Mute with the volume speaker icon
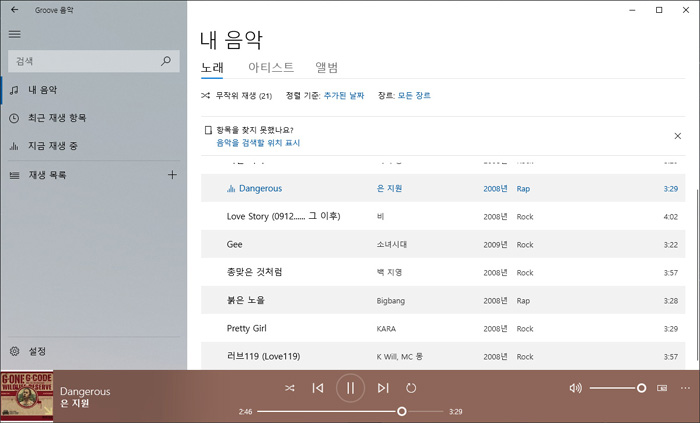The width and height of the screenshot is (700, 423). (575, 388)
